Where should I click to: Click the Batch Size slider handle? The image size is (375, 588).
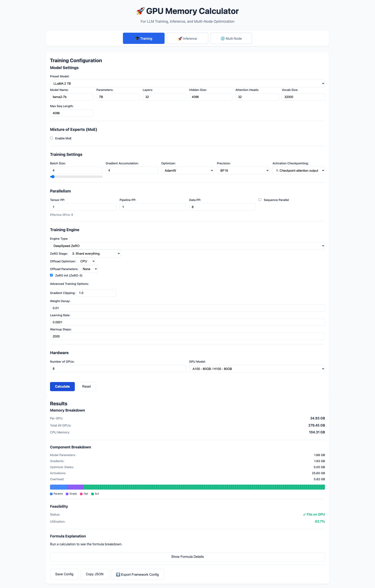pos(52,177)
